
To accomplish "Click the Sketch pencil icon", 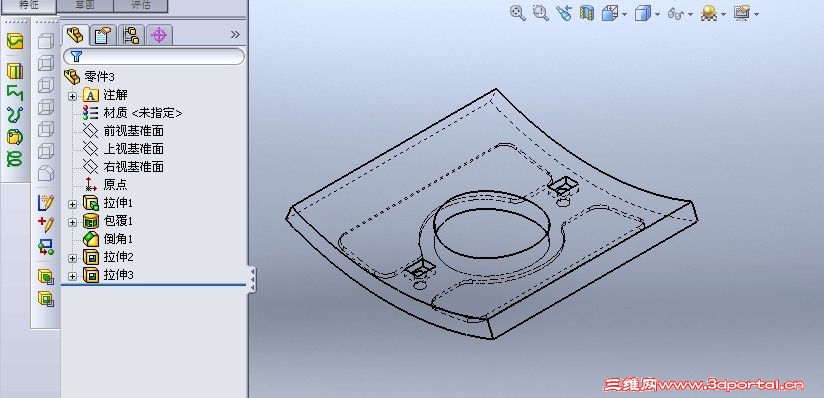I will [46, 202].
